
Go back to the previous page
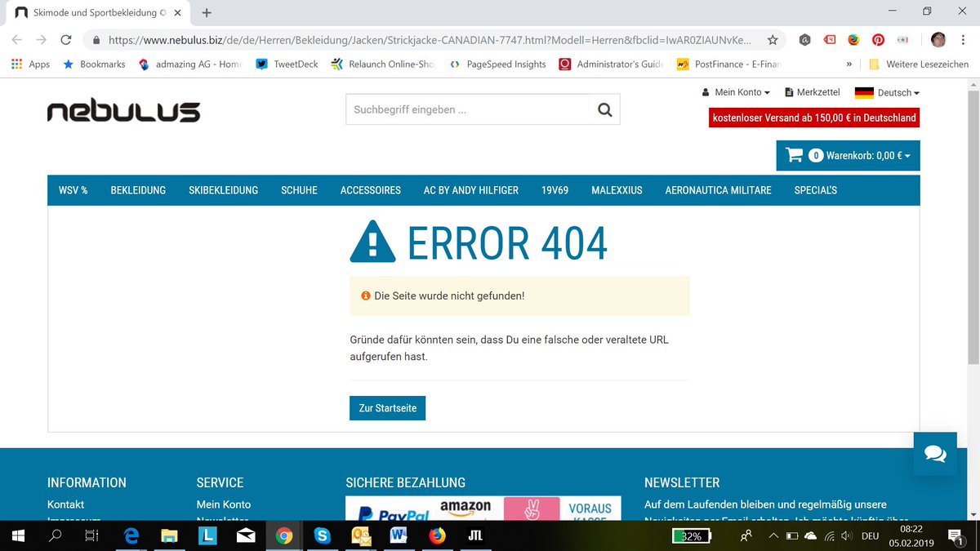[17, 39]
